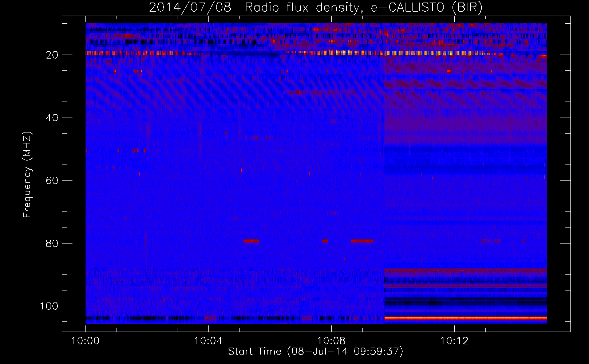Click the '10:04' time tick label
The width and height of the screenshot is (589, 364).
click(x=208, y=341)
